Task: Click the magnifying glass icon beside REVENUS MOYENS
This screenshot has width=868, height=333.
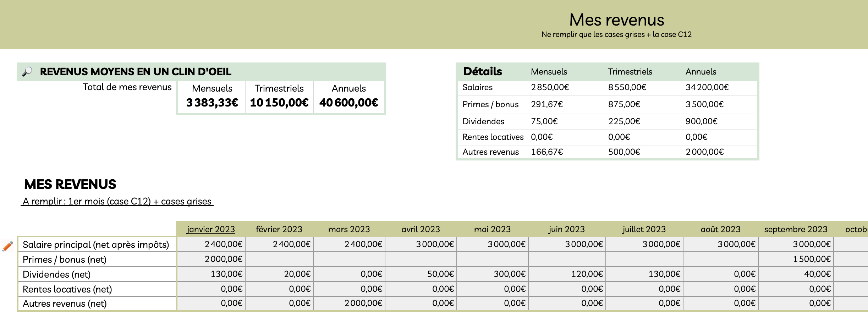Action: (x=27, y=72)
